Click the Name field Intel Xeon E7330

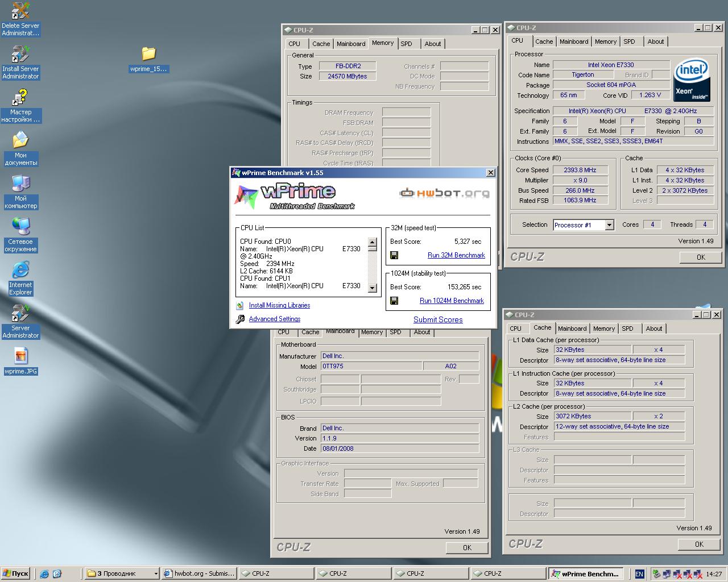[x=611, y=65]
